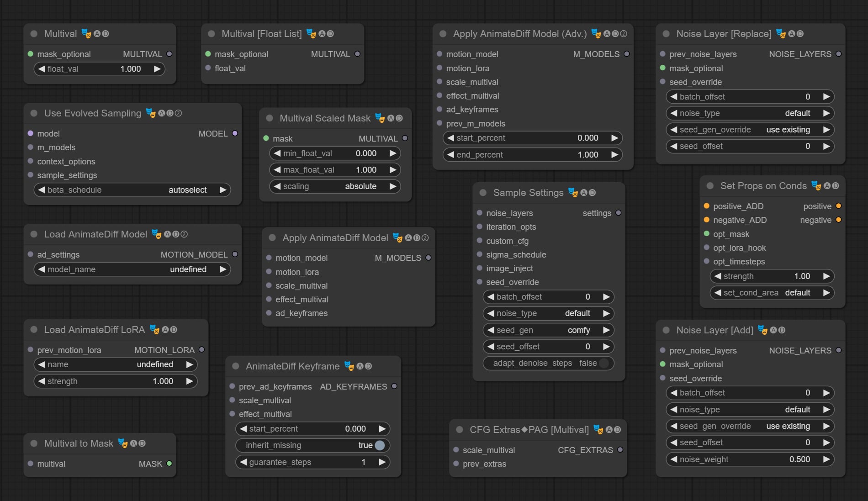Open noise_type dropdown in Noise Layer [Replace]
The height and width of the screenshot is (501, 868).
[750, 113]
